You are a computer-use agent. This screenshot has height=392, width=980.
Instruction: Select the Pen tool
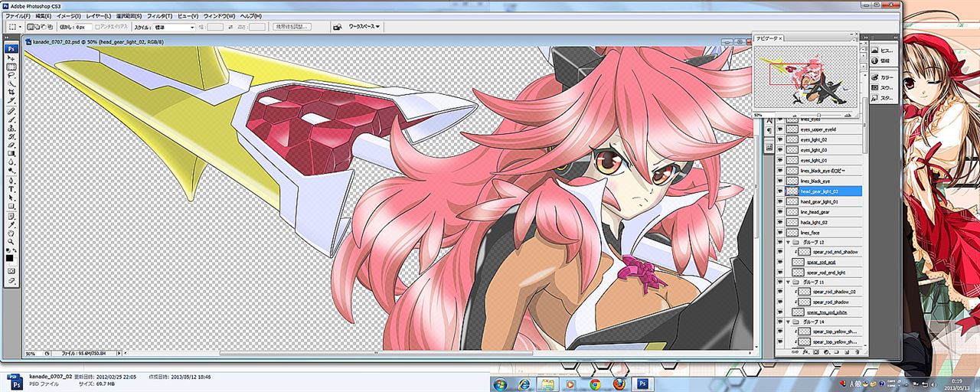[11, 180]
